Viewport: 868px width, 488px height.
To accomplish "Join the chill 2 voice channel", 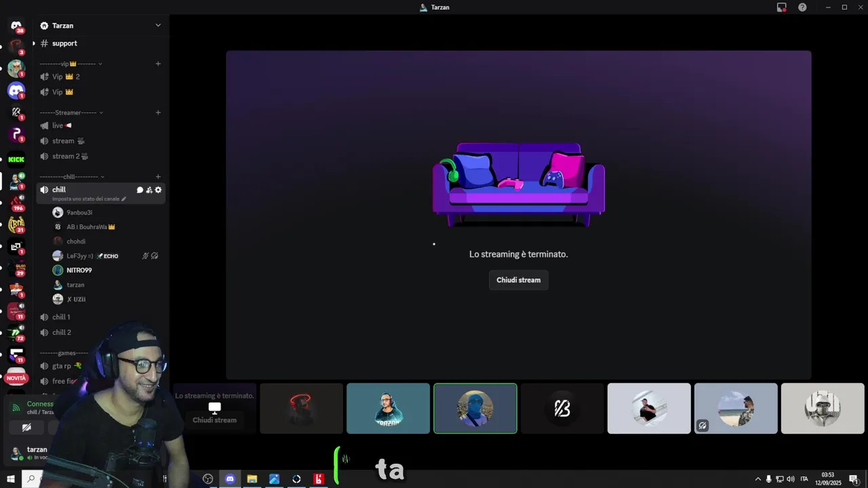I will [x=100, y=332].
